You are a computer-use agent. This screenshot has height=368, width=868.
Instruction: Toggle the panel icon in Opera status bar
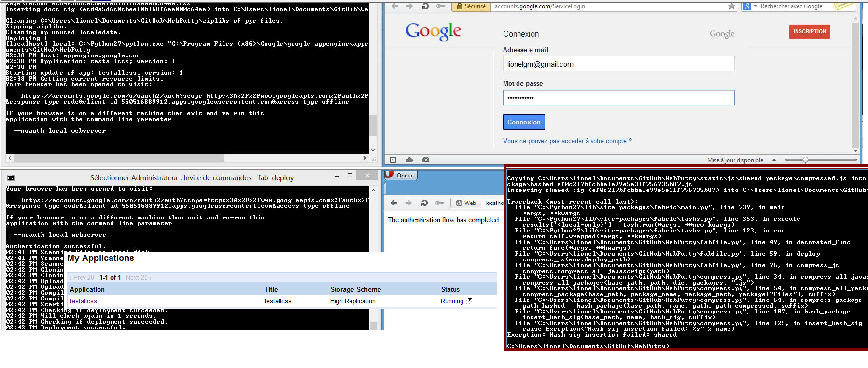click(393, 160)
